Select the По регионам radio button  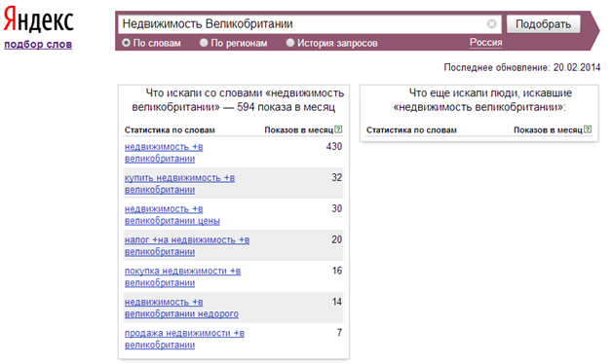[204, 43]
